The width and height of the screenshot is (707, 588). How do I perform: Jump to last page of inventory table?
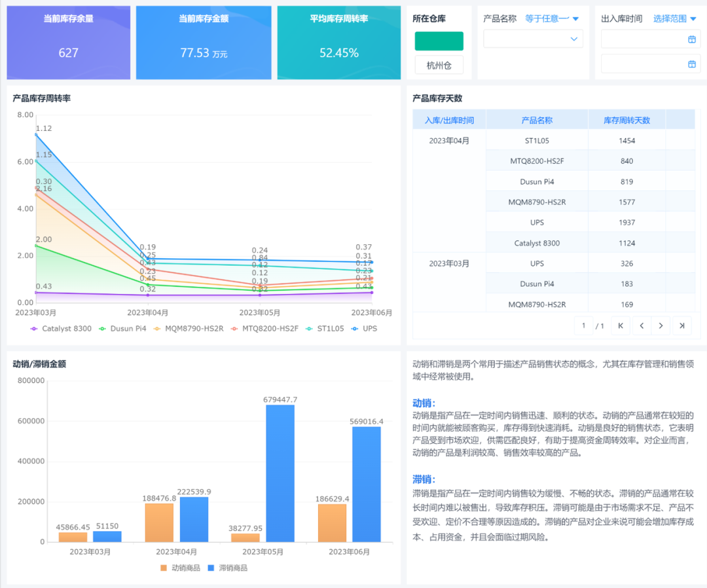pos(681,325)
